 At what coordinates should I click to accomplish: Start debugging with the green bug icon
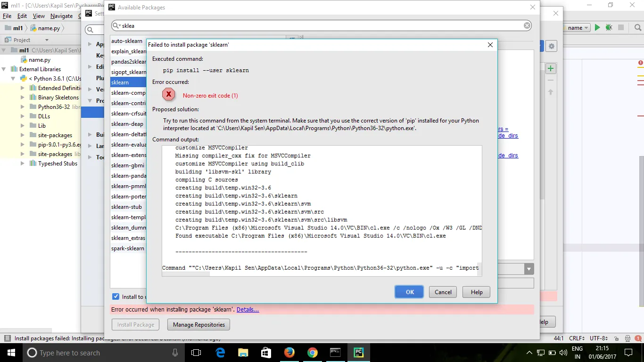click(609, 28)
